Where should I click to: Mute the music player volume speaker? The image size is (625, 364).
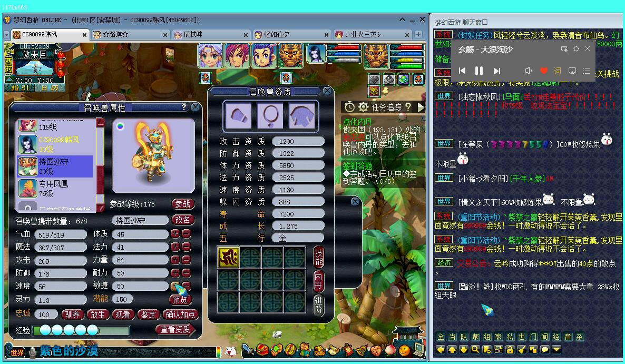pyautogui.click(x=529, y=71)
